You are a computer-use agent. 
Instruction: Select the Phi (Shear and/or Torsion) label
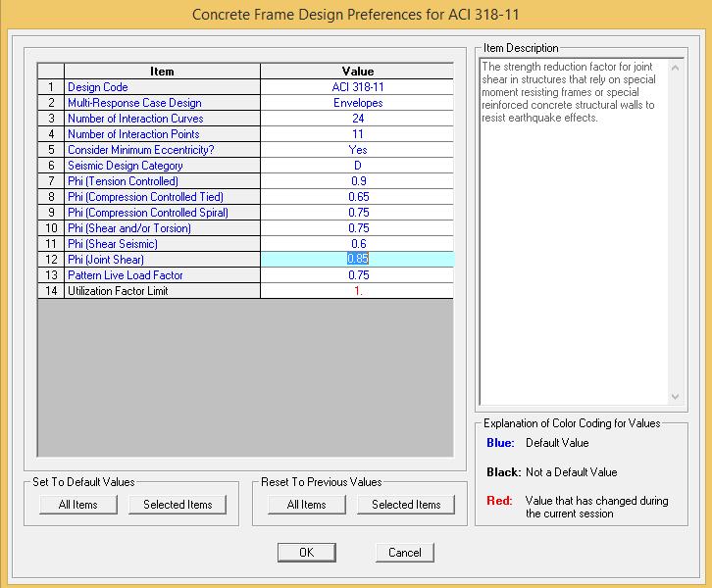162,227
